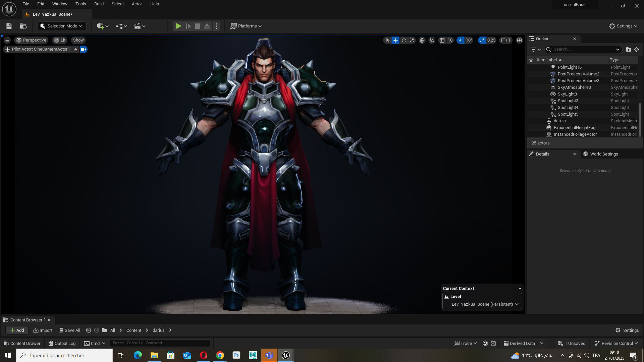Open the Blueprints dropdown in toolbar
The height and width of the screenshot is (362, 644).
(x=121, y=26)
